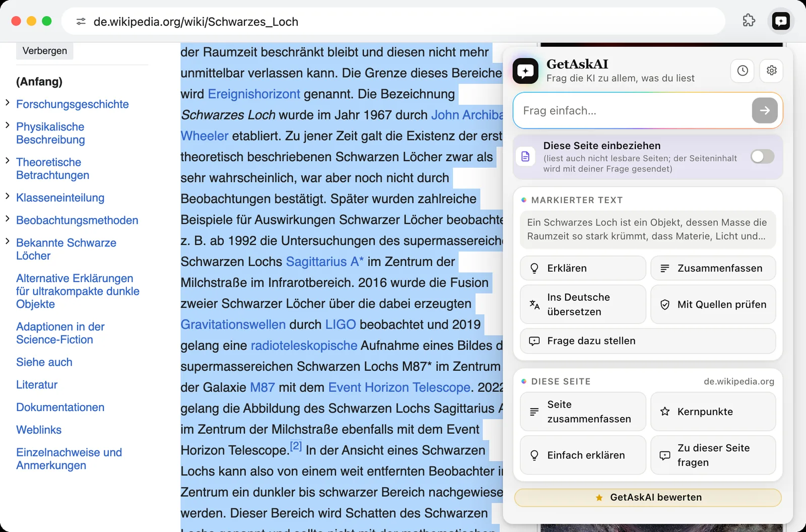Expand Physikalische Beschreibung chevron
Image resolution: width=806 pixels, height=532 pixels.
pos(8,125)
